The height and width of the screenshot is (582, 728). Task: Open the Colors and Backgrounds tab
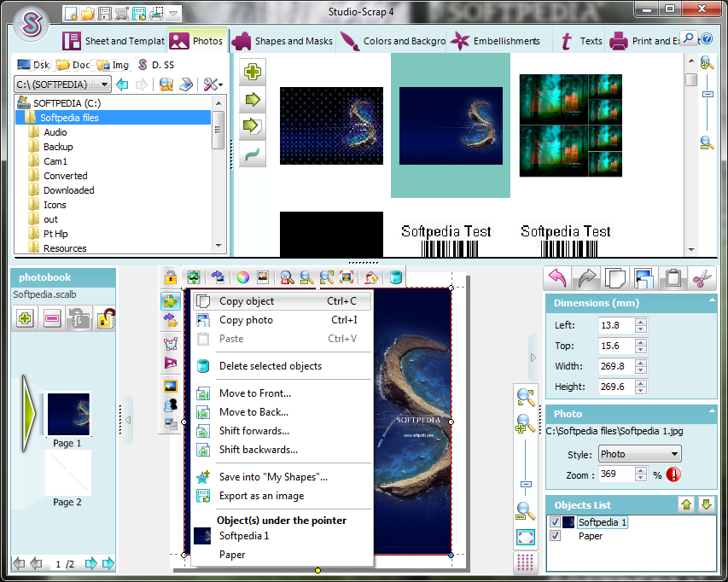tap(393, 41)
